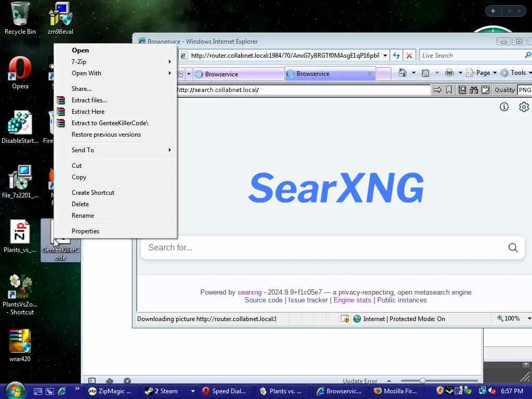This screenshot has width=532, height=399.
Task: Click the red stop loading button
Action: (409, 55)
